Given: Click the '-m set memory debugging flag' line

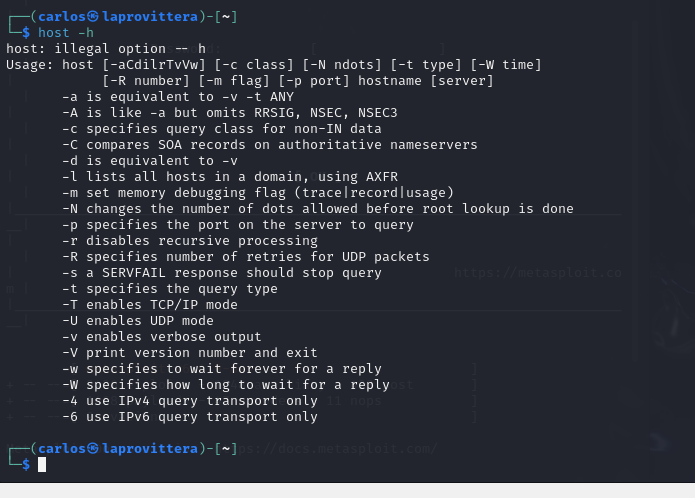Looking at the screenshot, I should (258, 193).
